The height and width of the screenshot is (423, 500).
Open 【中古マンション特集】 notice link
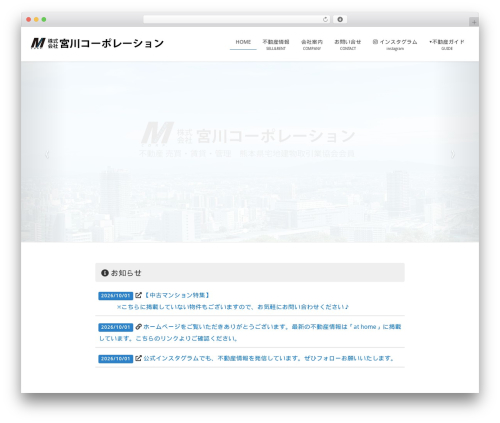(x=177, y=295)
